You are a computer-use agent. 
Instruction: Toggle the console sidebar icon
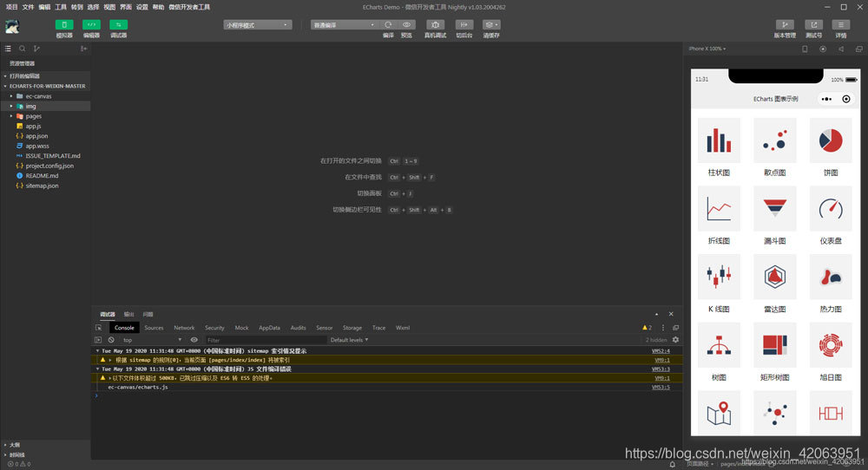point(98,340)
